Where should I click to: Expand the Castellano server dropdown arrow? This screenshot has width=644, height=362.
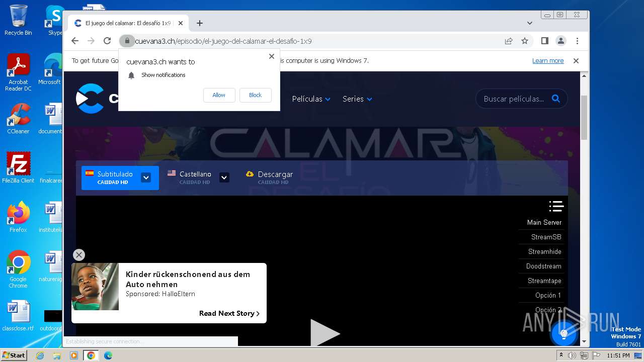point(224,177)
